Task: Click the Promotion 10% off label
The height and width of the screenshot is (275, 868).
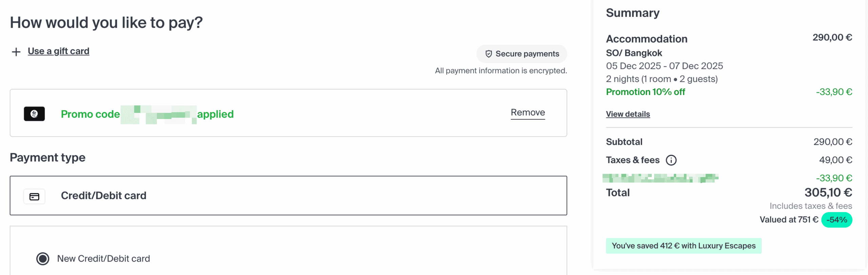Action: 645,92
